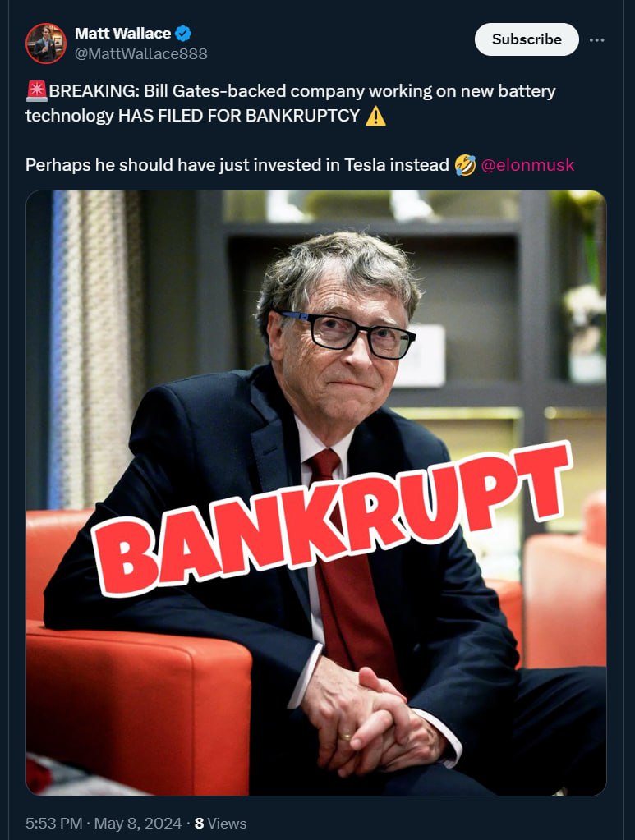Click the rolling-on-floor laughing emoji
Screen dimensions: 635x840
465,165
